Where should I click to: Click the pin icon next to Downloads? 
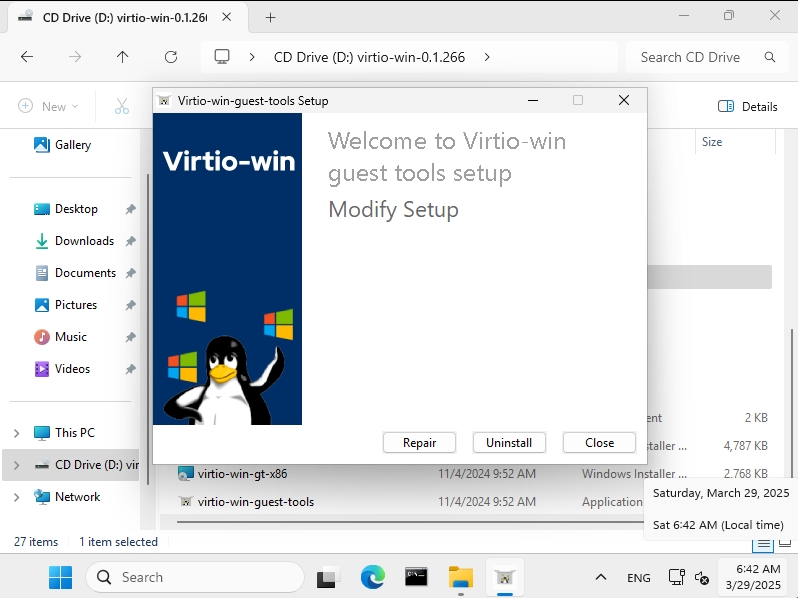[x=131, y=241]
